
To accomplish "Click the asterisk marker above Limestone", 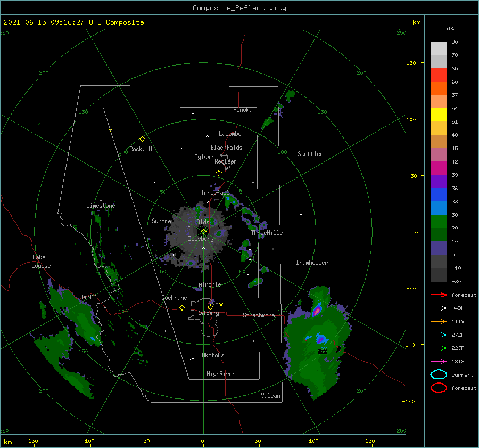I will 101,201.
